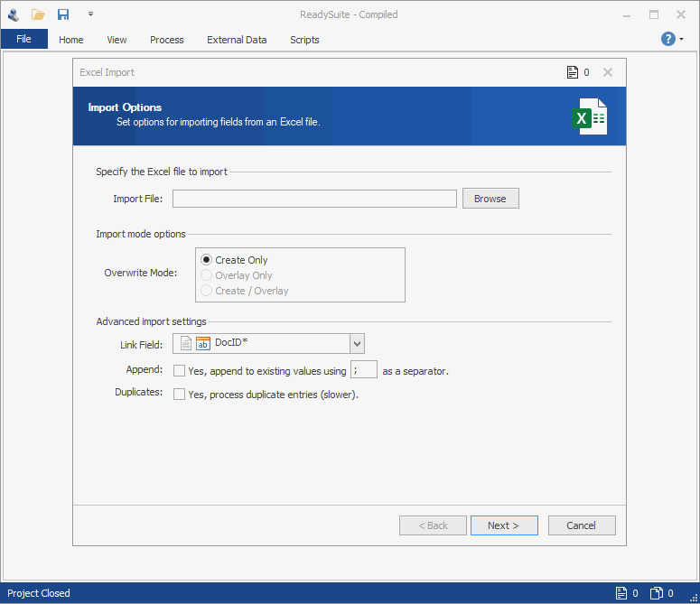The width and height of the screenshot is (700, 604).
Task: Switch to the View tab
Action: click(117, 40)
